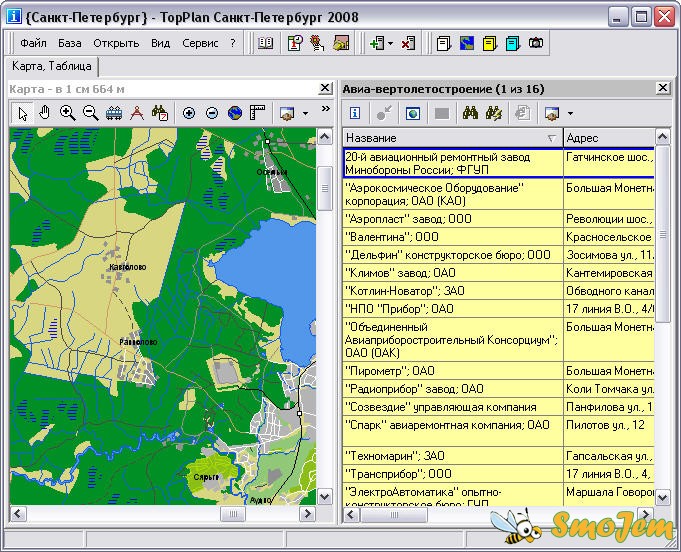The height and width of the screenshot is (552, 681).
Task: Click map horizontal scrollbar left arrow
Action: 17,514
